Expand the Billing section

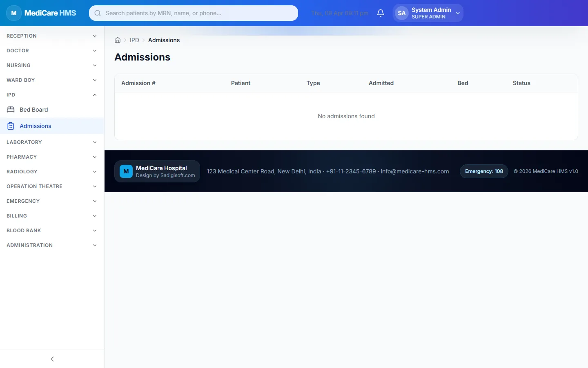coord(52,216)
